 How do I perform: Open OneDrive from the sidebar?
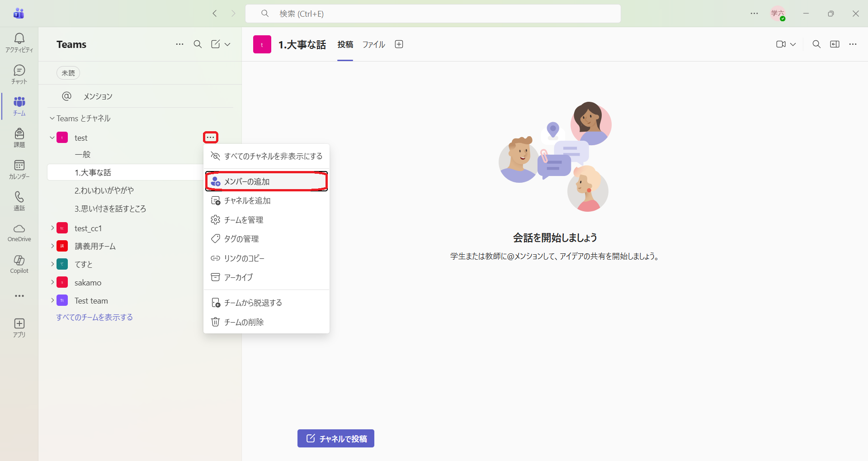click(x=19, y=233)
